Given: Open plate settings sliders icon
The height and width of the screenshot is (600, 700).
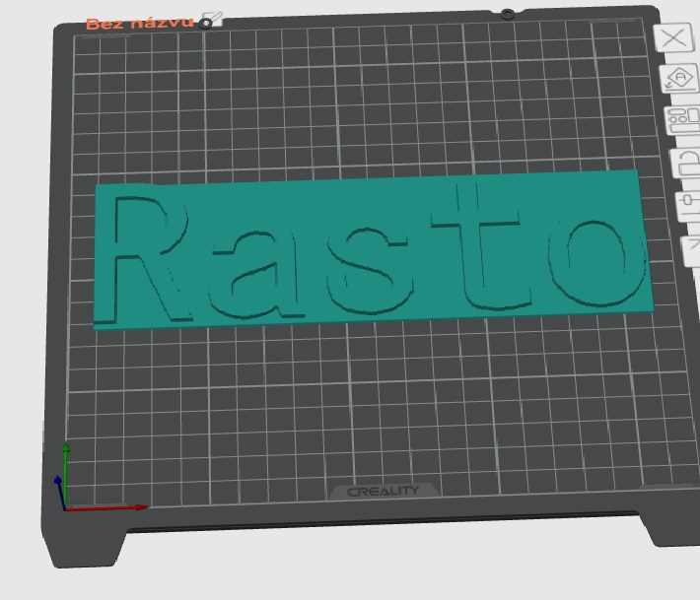Looking at the screenshot, I should 689,206.
